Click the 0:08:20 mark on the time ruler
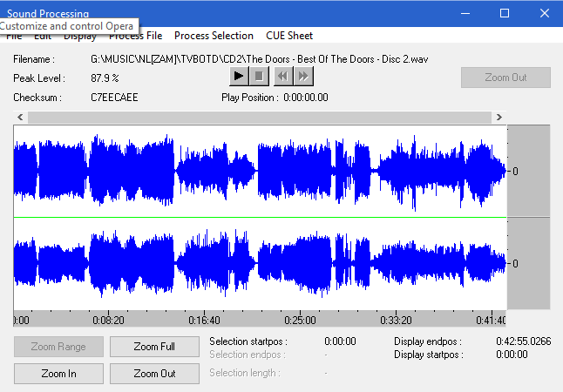 tap(108, 320)
